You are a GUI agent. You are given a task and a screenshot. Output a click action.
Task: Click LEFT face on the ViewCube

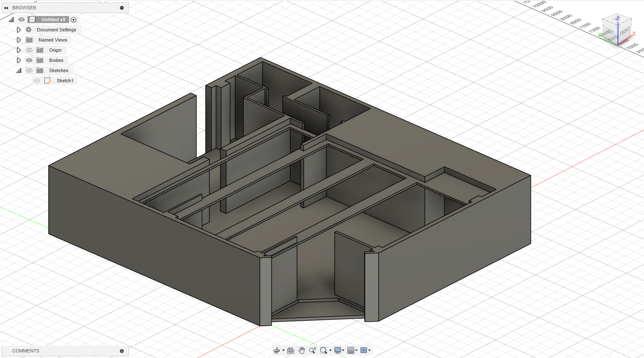click(x=610, y=32)
